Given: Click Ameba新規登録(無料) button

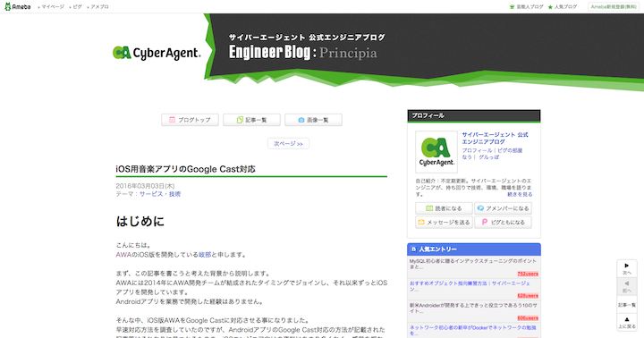Looking at the screenshot, I should (x=614, y=7).
